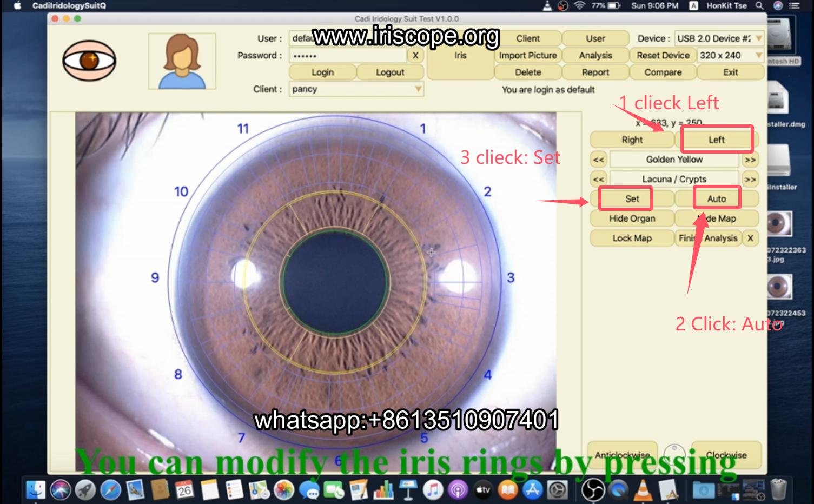The image size is (814, 504).
Task: Toggle the Hide Organ button
Action: [x=632, y=218]
